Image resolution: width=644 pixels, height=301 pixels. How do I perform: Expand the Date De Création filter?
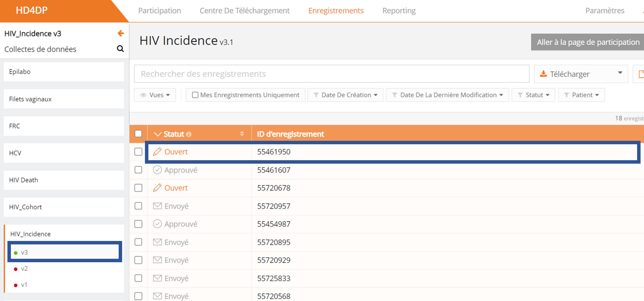345,95
